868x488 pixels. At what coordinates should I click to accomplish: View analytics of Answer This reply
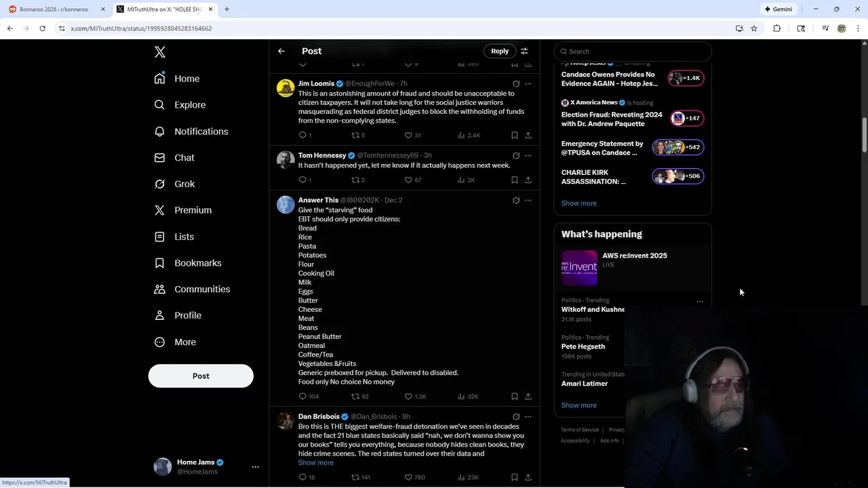coord(468,396)
